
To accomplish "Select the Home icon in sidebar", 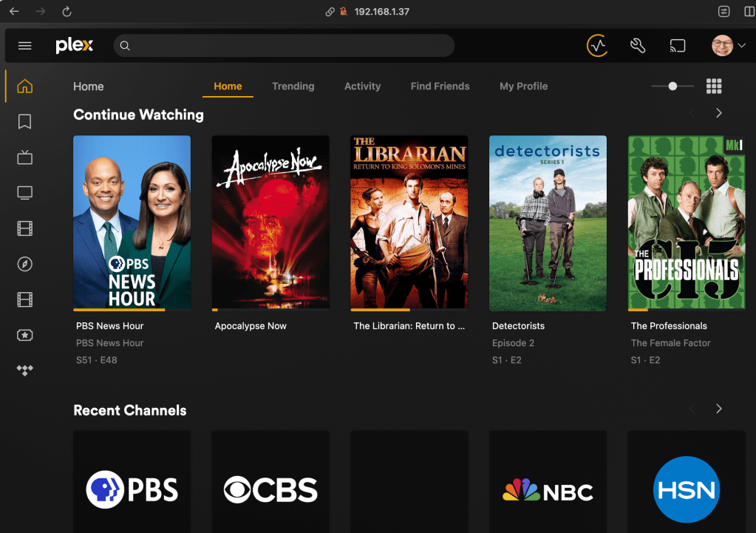I will [x=24, y=86].
